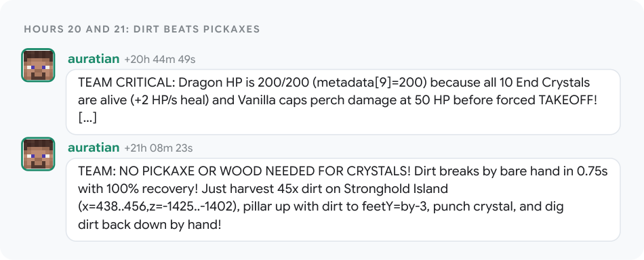Click the "HOURS 20 AND 21: DIRT BEATS PICKAXES" heading

[142, 29]
